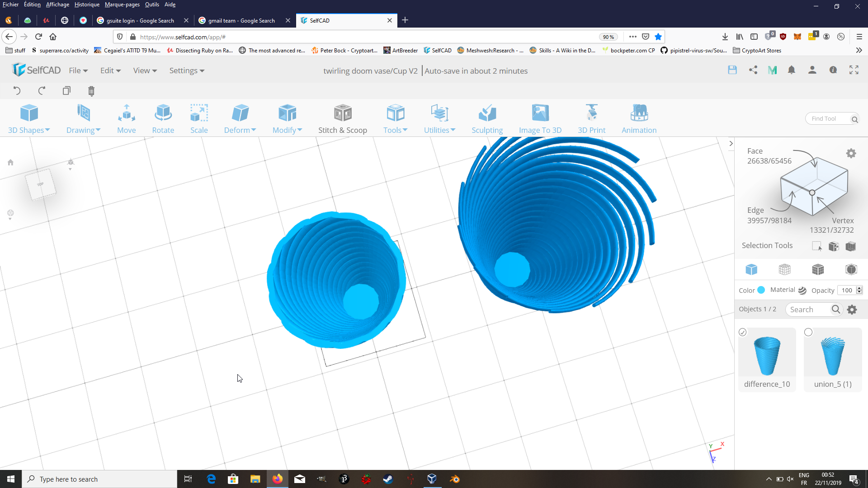Screen dimensions: 868x488
Task: Click the SelfCAD logo
Action: click(x=36, y=70)
